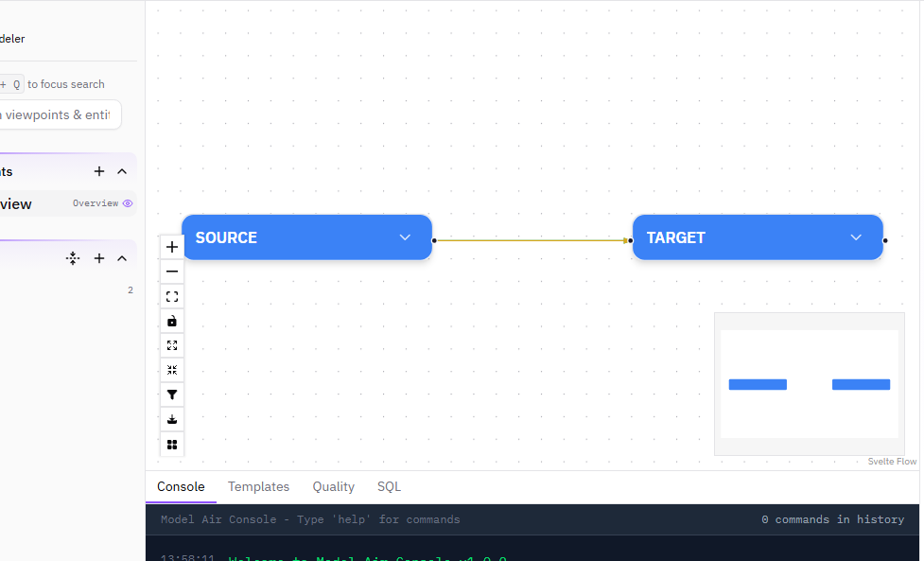Collapse the entities section
Image resolution: width=924 pixels, height=561 pixels.
[122, 258]
